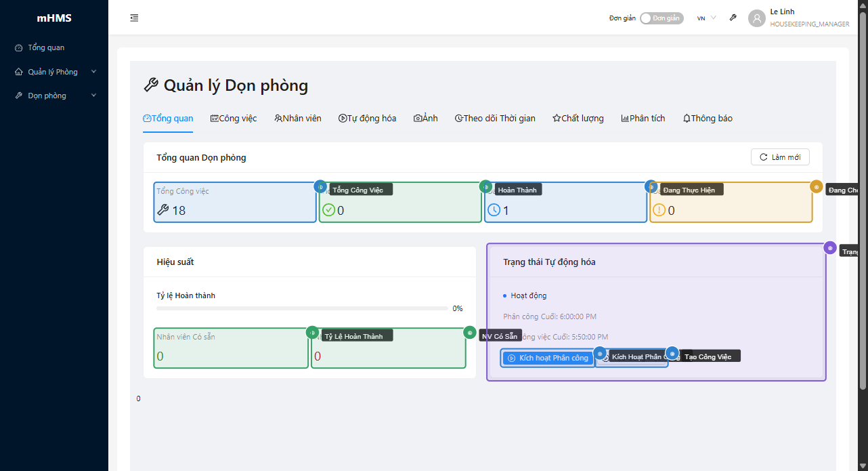The height and width of the screenshot is (471, 868).
Task: Open the VN language dropdown
Action: pos(706,18)
